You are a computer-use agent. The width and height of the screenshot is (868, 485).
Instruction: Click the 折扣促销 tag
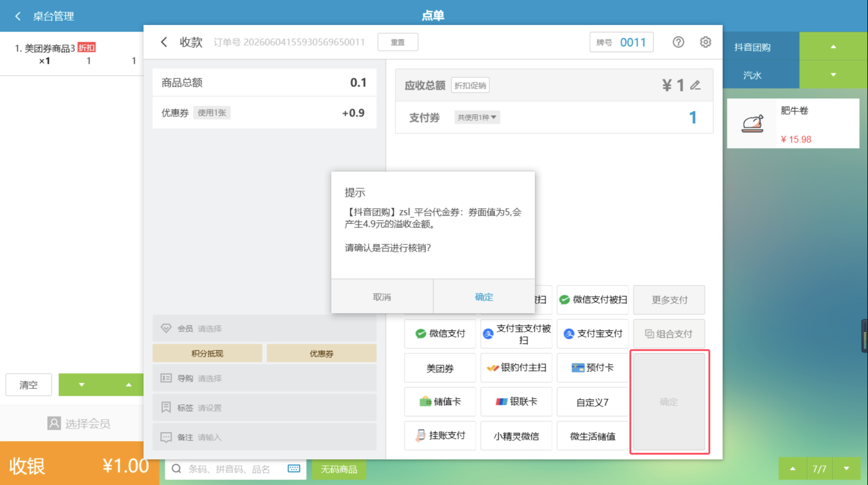(x=470, y=85)
